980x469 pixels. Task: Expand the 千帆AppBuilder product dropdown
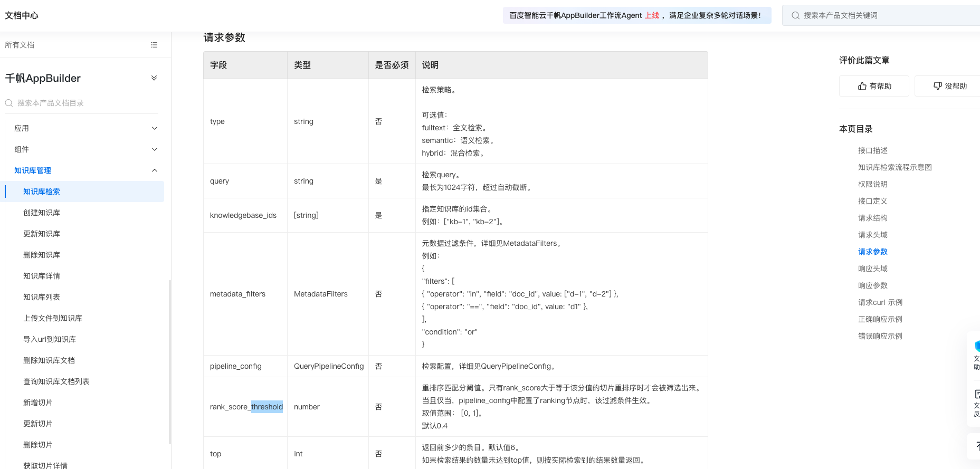point(154,78)
